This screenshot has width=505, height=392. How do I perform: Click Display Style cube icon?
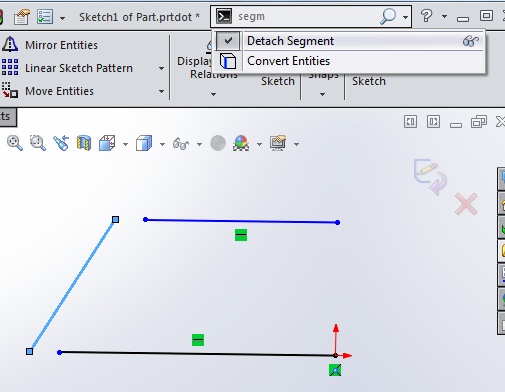(144, 143)
